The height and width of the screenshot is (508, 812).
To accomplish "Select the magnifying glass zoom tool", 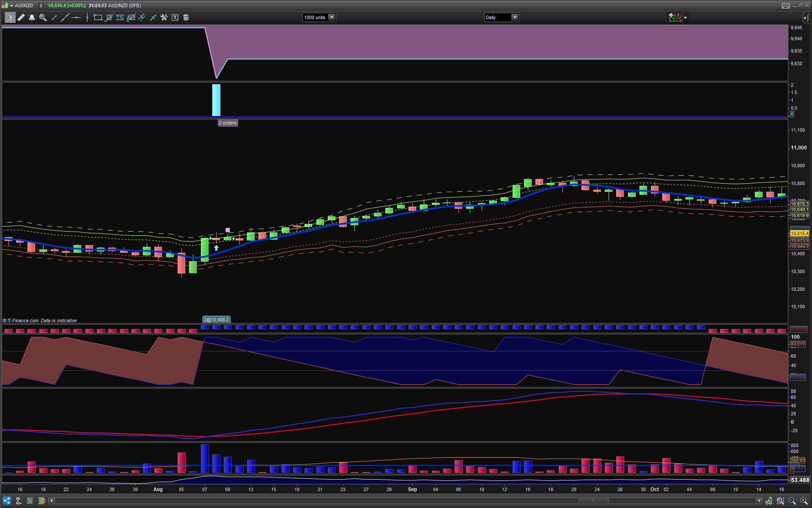I will 43,17.
